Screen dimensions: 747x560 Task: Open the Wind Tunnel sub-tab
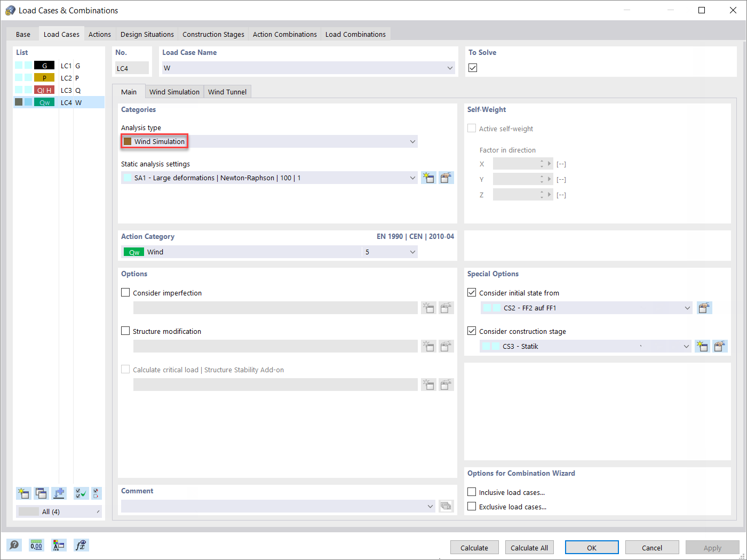tap(227, 92)
